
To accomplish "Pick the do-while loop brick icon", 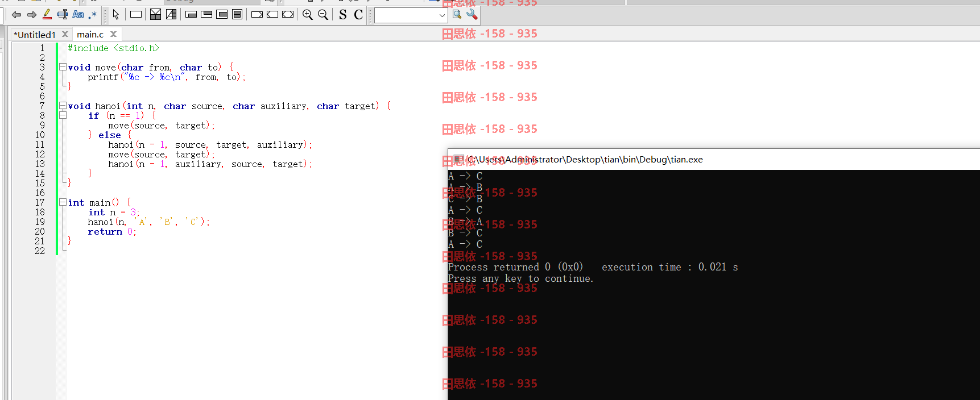I will click(x=207, y=15).
